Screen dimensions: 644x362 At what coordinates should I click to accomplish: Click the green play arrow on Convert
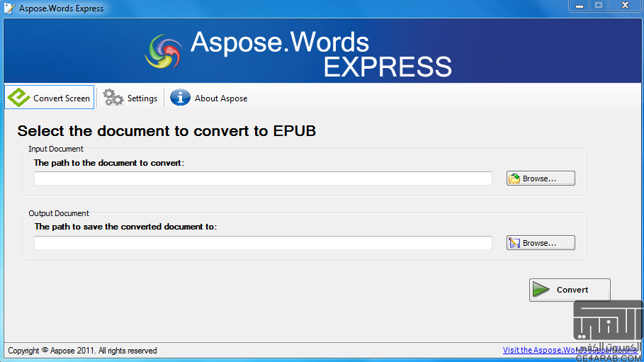[x=541, y=290]
